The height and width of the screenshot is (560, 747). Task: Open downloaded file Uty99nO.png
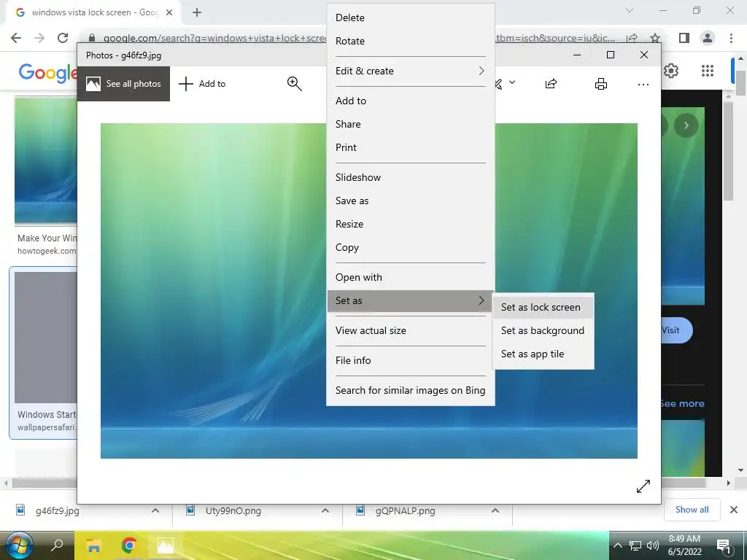pos(233,511)
